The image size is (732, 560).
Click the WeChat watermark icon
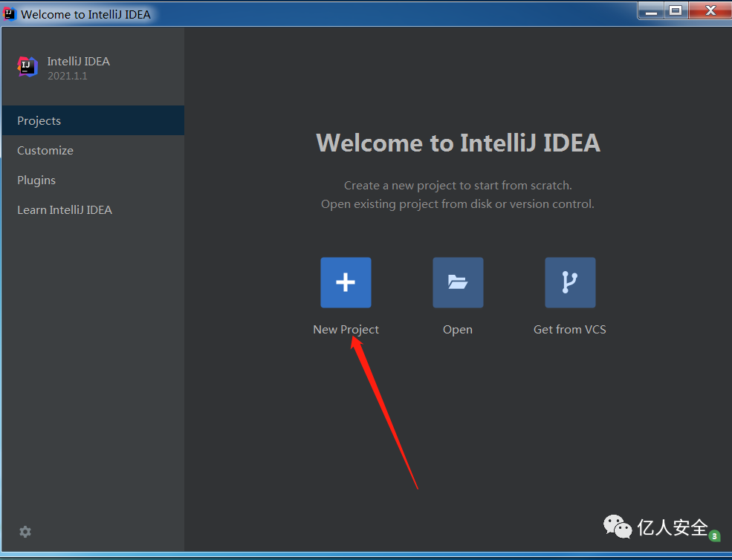tap(617, 527)
